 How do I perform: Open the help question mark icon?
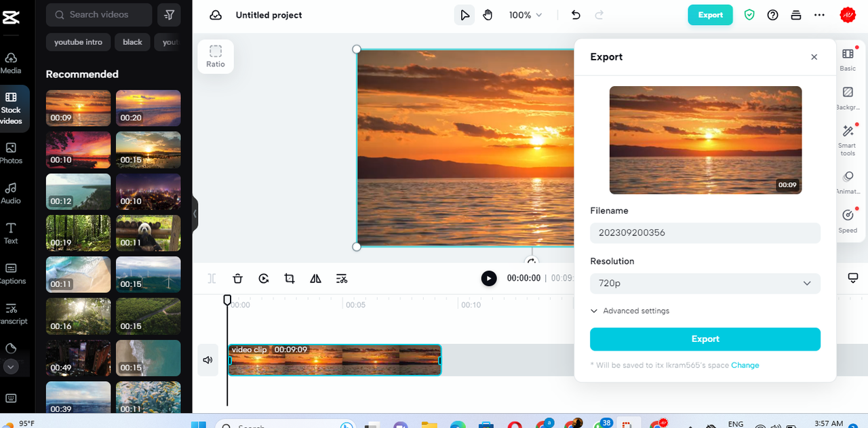coord(773,15)
